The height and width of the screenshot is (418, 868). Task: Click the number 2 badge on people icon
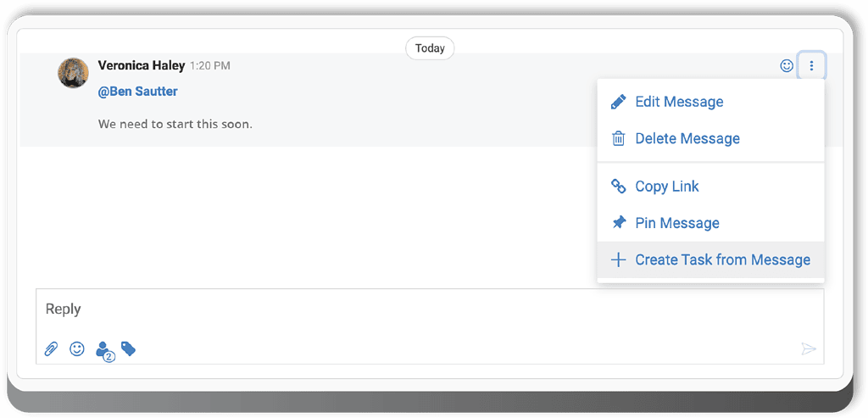[x=108, y=357]
